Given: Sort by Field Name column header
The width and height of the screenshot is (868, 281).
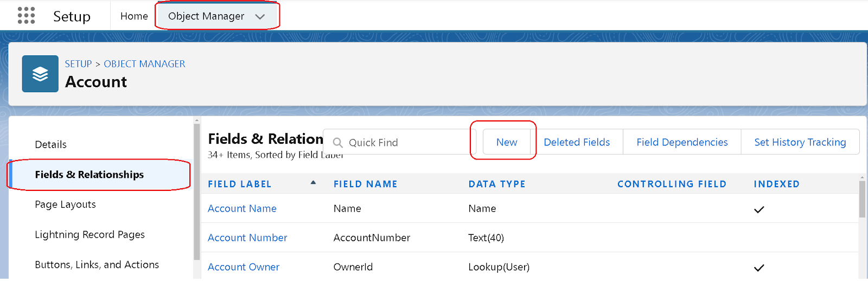Looking at the screenshot, I should pos(365,184).
